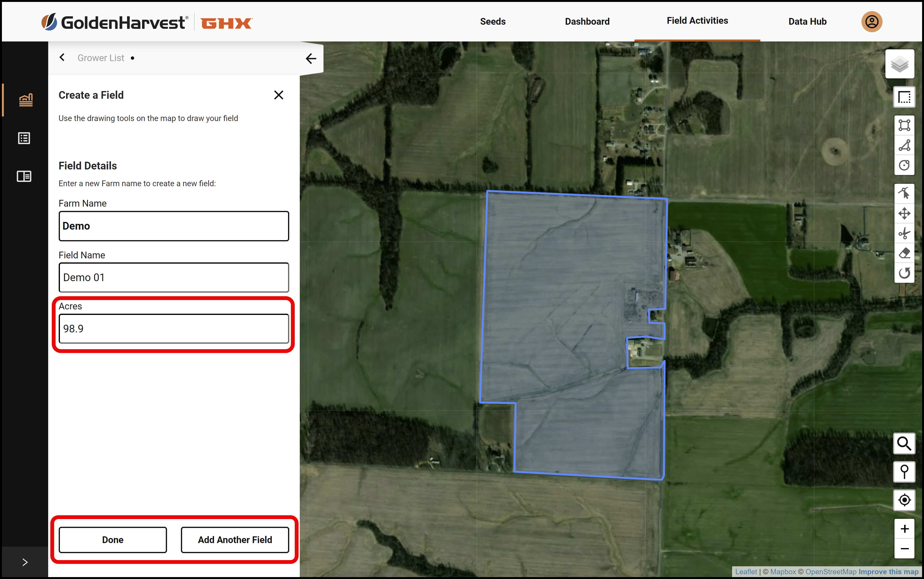Open the book panel sidebar icon
924x579 pixels.
pos(24,176)
